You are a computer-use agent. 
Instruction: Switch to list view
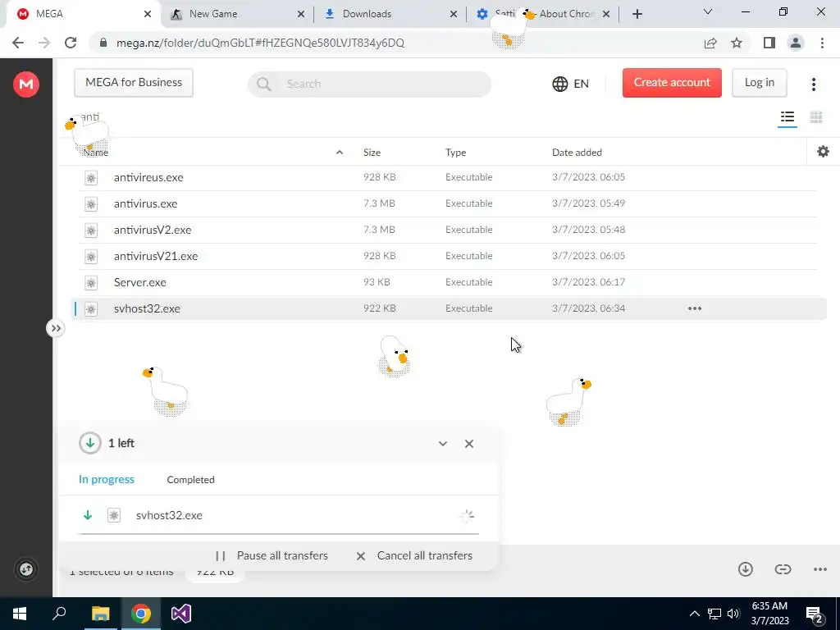787,116
